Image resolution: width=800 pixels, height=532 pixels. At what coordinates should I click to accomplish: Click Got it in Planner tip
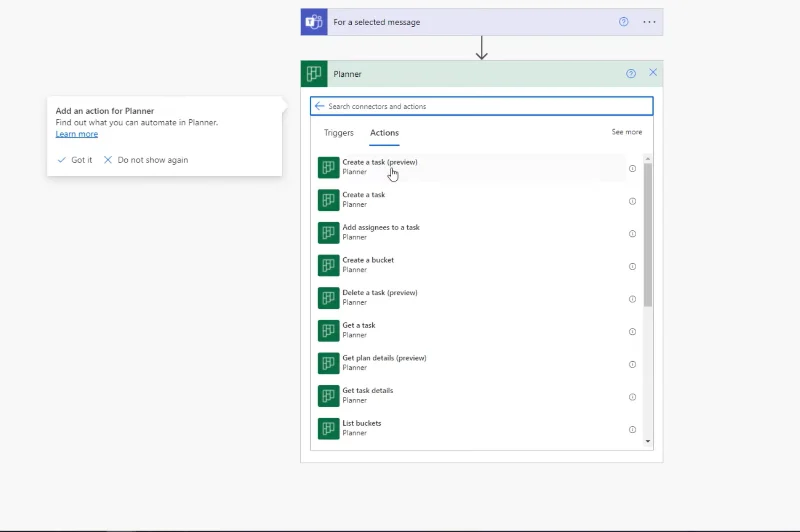(75, 160)
